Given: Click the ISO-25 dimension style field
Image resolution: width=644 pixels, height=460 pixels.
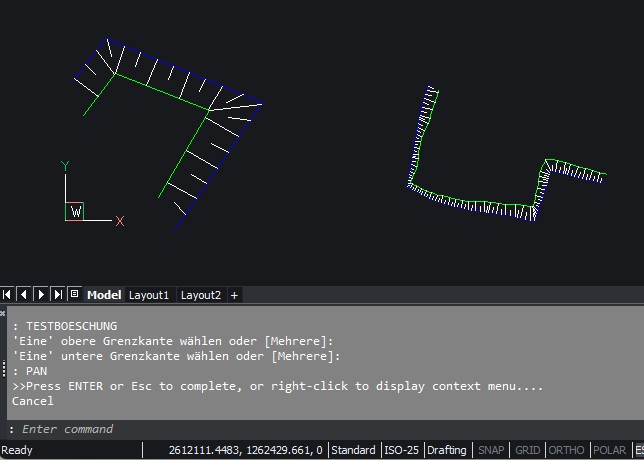Looking at the screenshot, I should (401, 450).
